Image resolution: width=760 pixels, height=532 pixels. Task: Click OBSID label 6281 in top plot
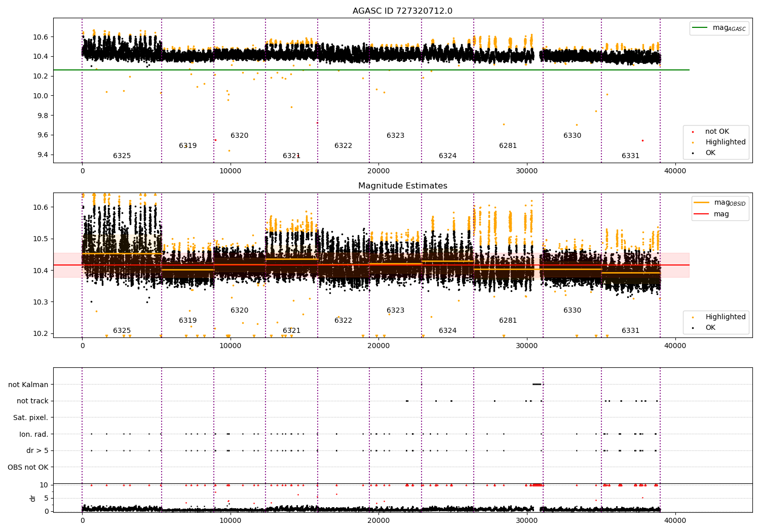point(508,146)
